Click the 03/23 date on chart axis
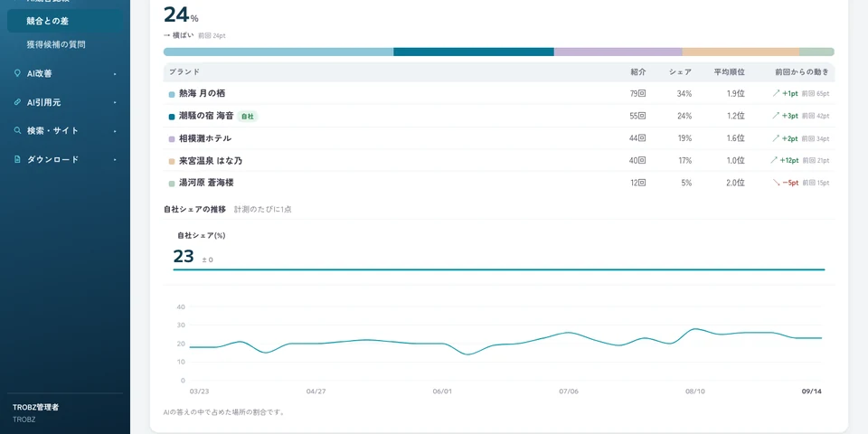868x434 pixels. point(199,392)
